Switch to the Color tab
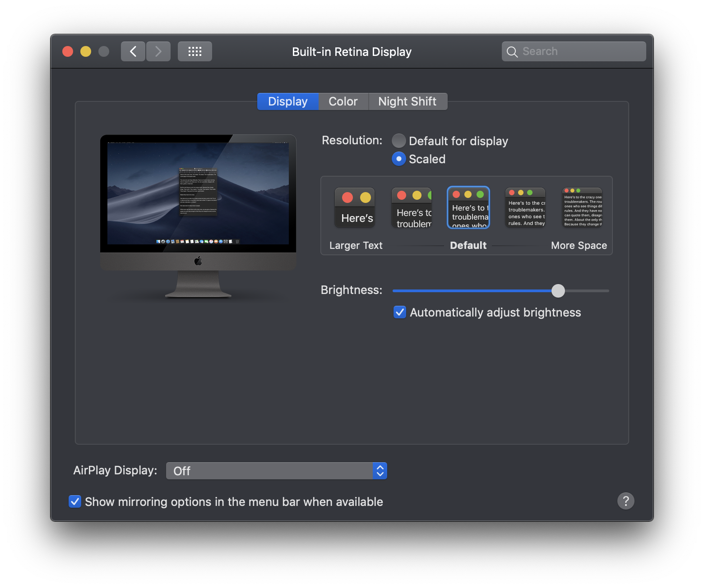Screen dimensions: 704x588 (x=343, y=101)
